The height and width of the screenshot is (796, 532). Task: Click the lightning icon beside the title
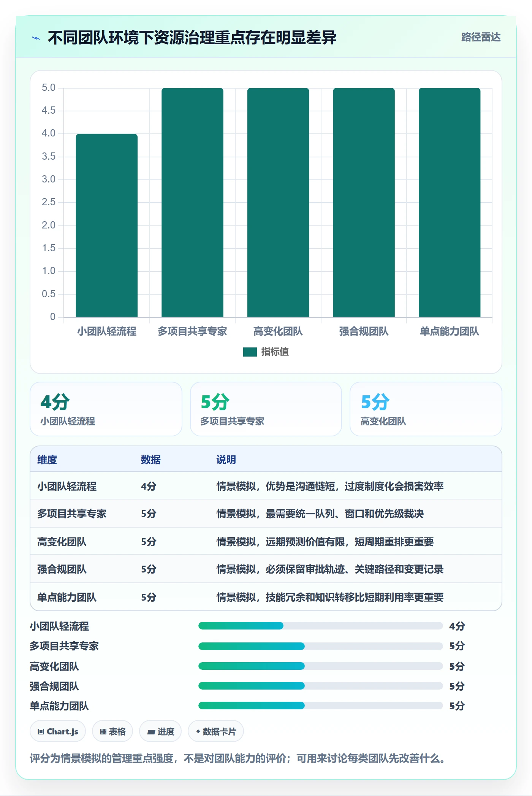coord(36,38)
